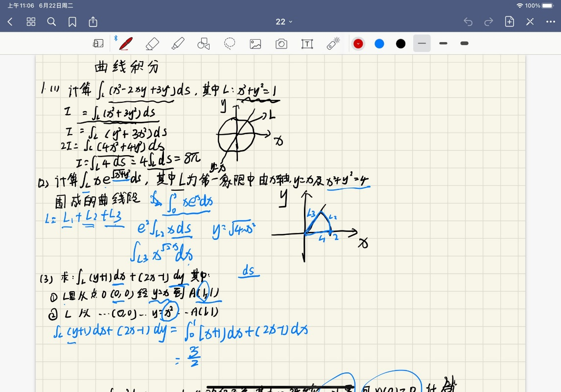Open the page thumbnails grid view
Image resolution: width=561 pixels, height=392 pixels.
(x=31, y=22)
